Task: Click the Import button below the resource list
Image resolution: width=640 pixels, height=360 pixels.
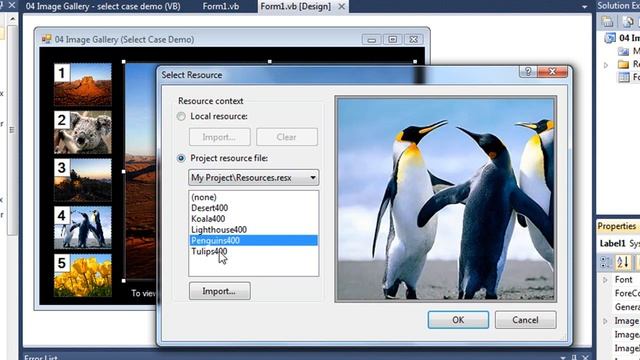Action: point(220,291)
